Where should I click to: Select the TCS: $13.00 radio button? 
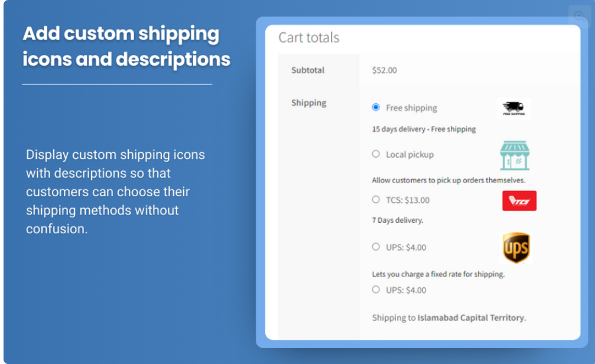(x=376, y=200)
